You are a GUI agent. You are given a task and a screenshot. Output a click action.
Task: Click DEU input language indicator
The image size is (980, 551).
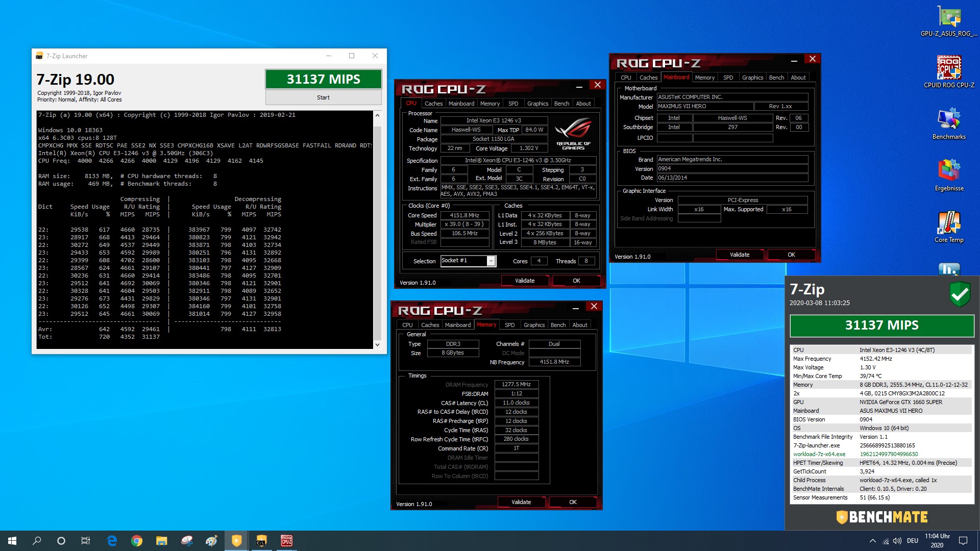pyautogui.click(x=913, y=541)
